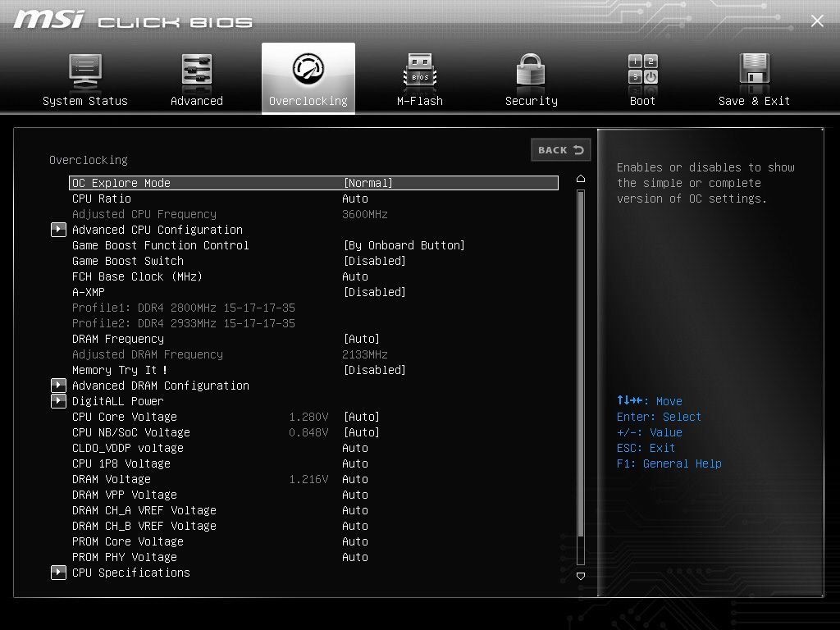Click the 1.280V CPU core reading

(x=308, y=417)
